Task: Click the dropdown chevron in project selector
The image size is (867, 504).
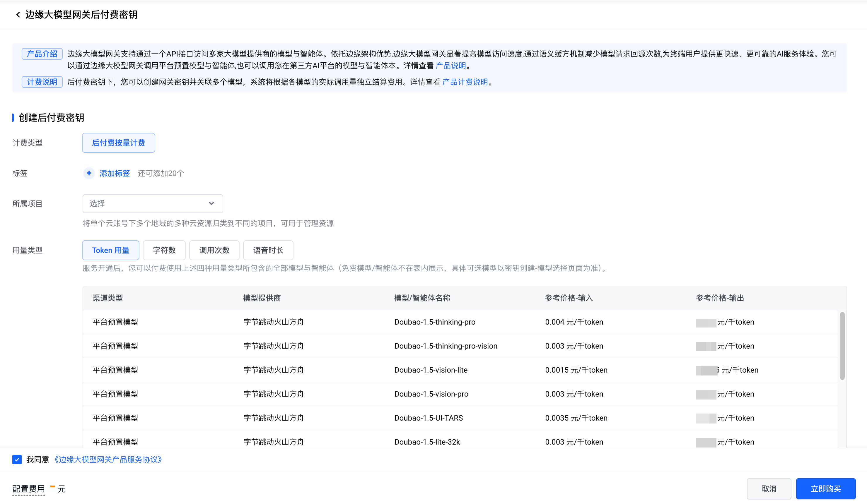Action: tap(211, 203)
